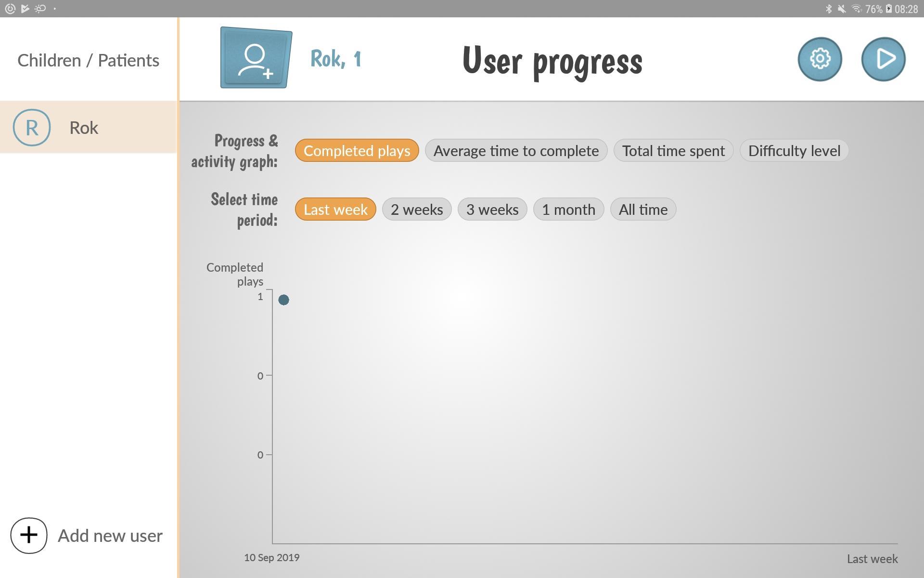Switch to Average time to complete graph

[x=516, y=150]
